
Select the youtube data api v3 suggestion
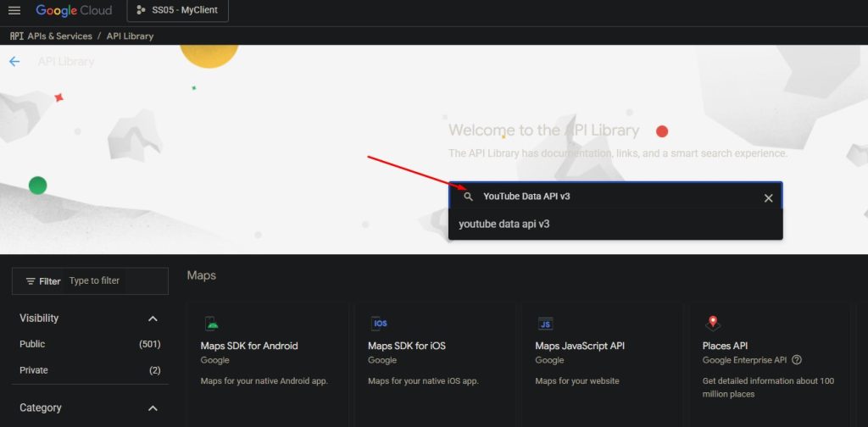tap(504, 225)
